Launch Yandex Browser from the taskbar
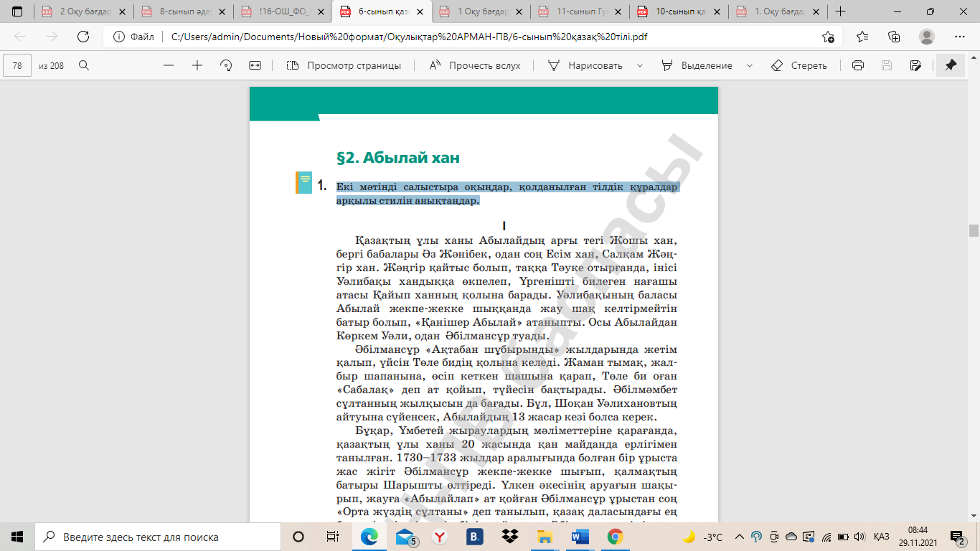Screen dimensions: 980x551 pyautogui.click(x=440, y=537)
